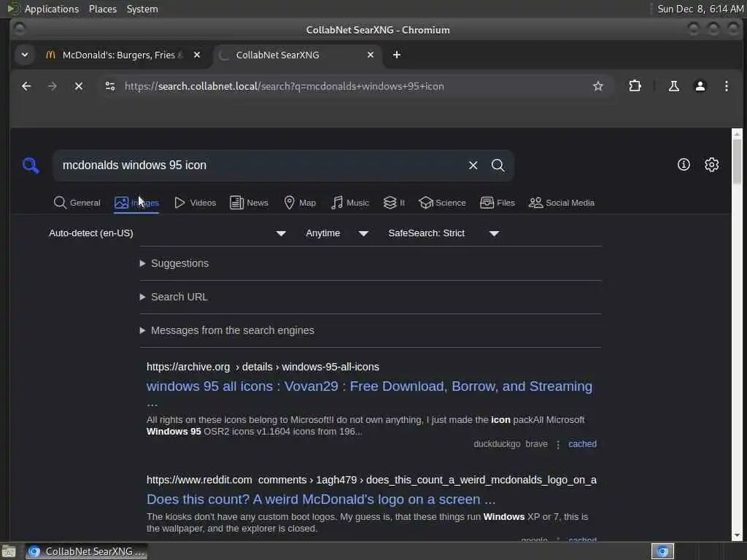Open the Auto-detect (en-US) language dropdown
Image resolution: width=747 pixels, height=560 pixels.
pyautogui.click(x=167, y=233)
